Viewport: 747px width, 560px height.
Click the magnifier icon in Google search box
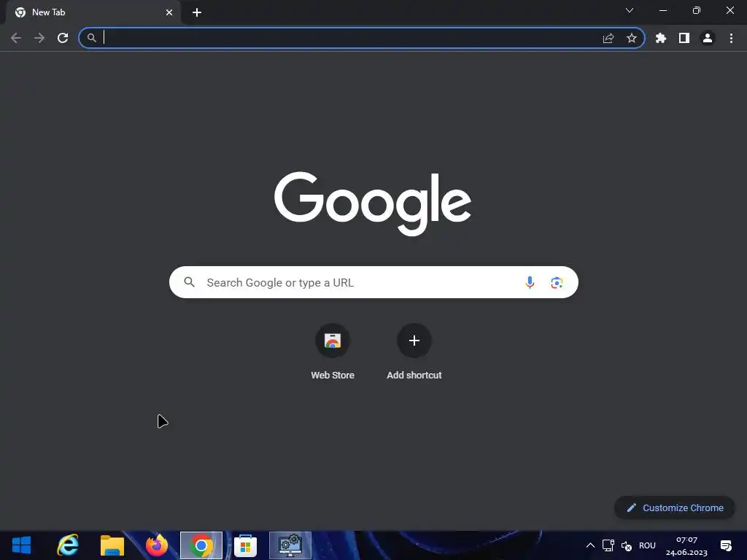point(189,282)
